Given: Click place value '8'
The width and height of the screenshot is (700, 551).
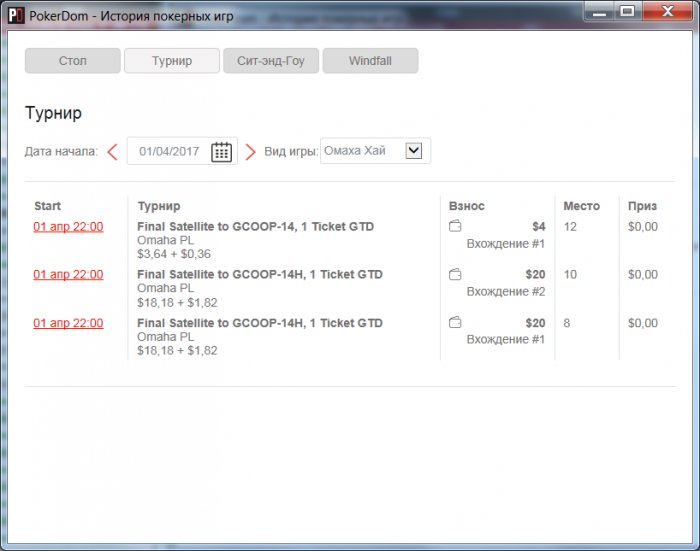Looking at the screenshot, I should pos(567,323).
